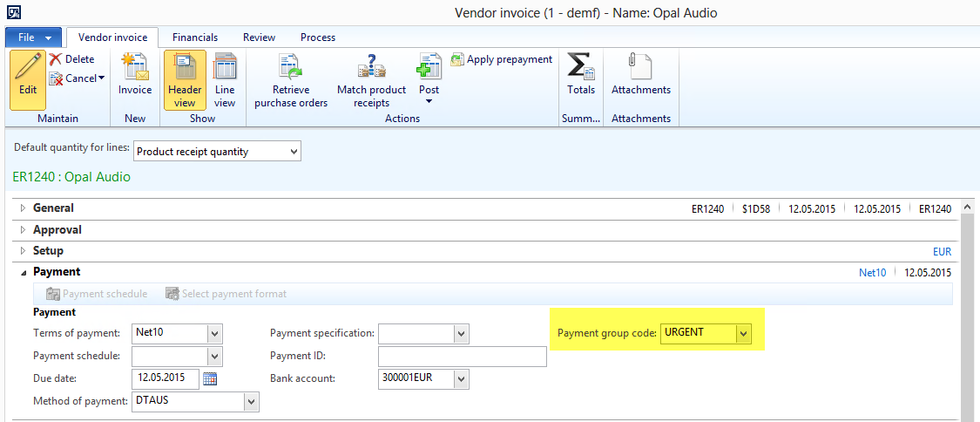Create a new Invoice from ribbon
The height and width of the screenshot is (422, 980).
coord(135,70)
